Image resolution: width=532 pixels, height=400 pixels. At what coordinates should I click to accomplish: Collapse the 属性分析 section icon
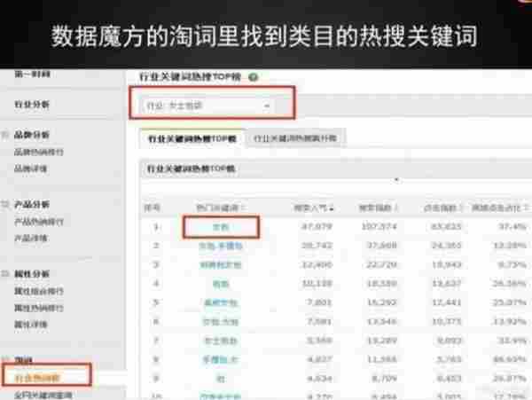coord(5,274)
